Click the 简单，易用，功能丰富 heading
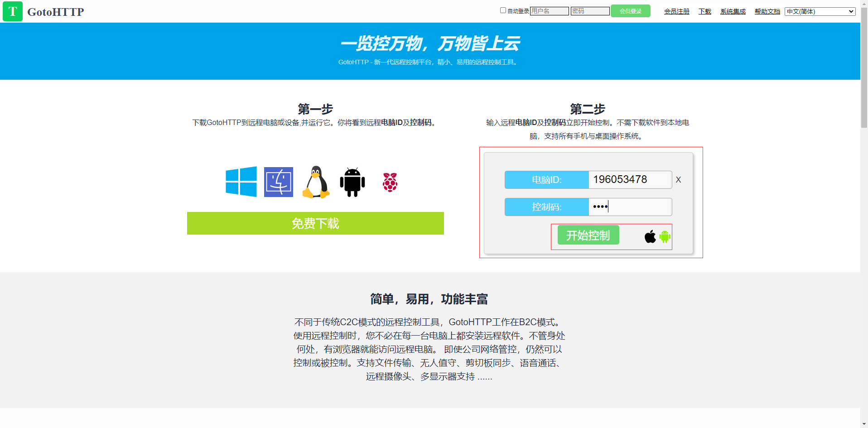This screenshot has height=428, width=868. coord(429,299)
